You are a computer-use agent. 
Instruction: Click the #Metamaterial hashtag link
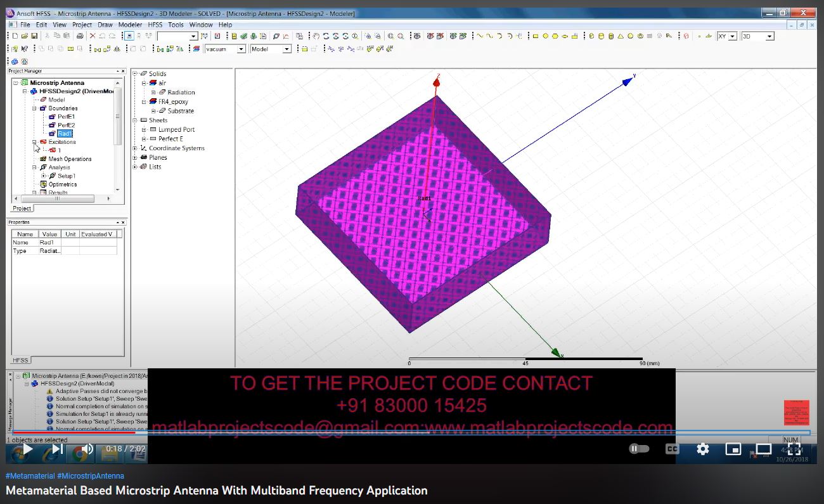pos(30,475)
